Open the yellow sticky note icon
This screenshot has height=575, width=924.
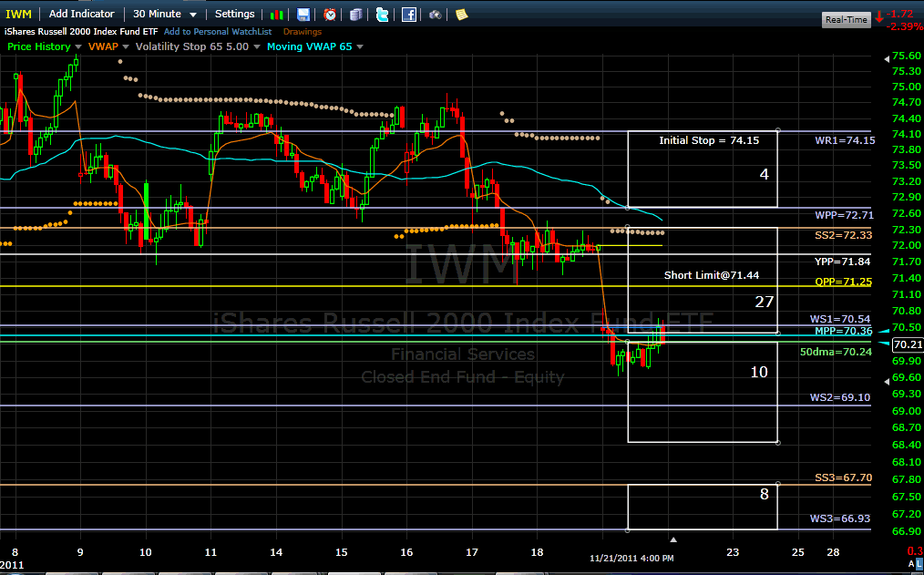[x=461, y=15]
